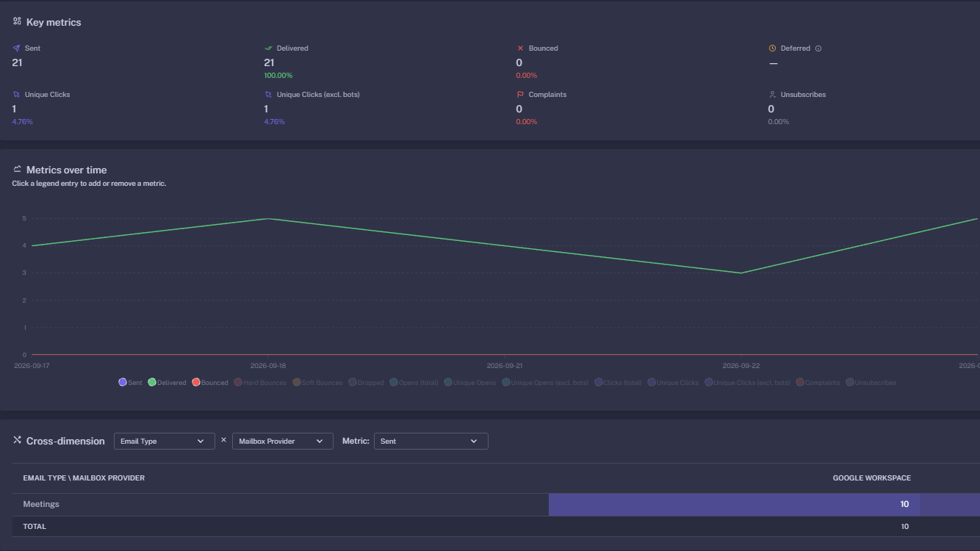
Task: Click the Unique Clicks (excl. bots) icon
Action: coord(268,95)
